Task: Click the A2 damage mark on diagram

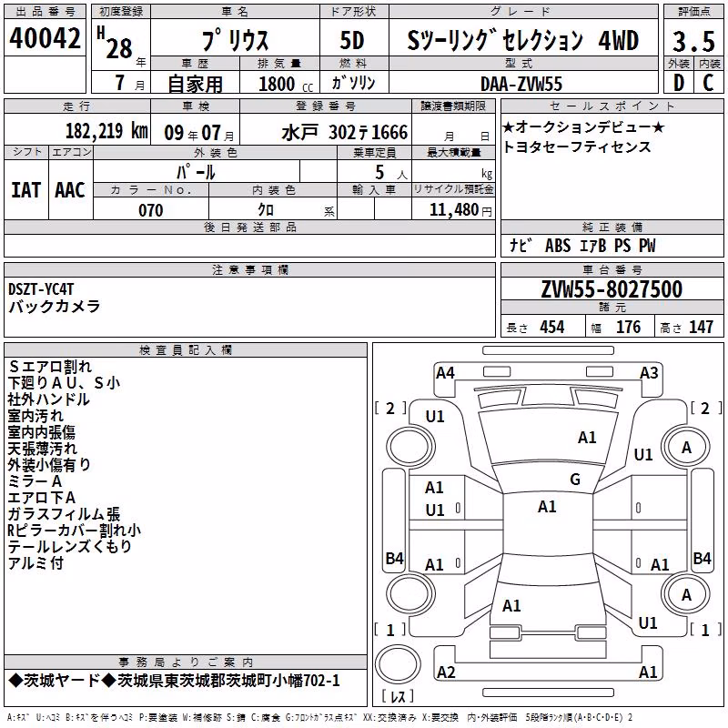Action: (446, 672)
